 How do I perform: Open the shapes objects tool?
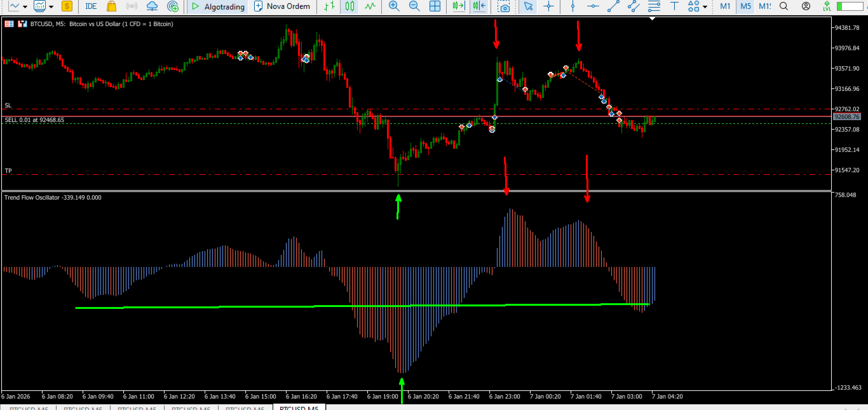click(x=693, y=6)
